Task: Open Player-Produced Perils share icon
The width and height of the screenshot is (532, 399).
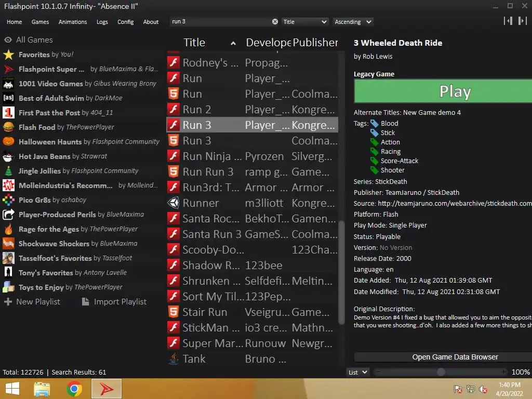Action: (8, 215)
